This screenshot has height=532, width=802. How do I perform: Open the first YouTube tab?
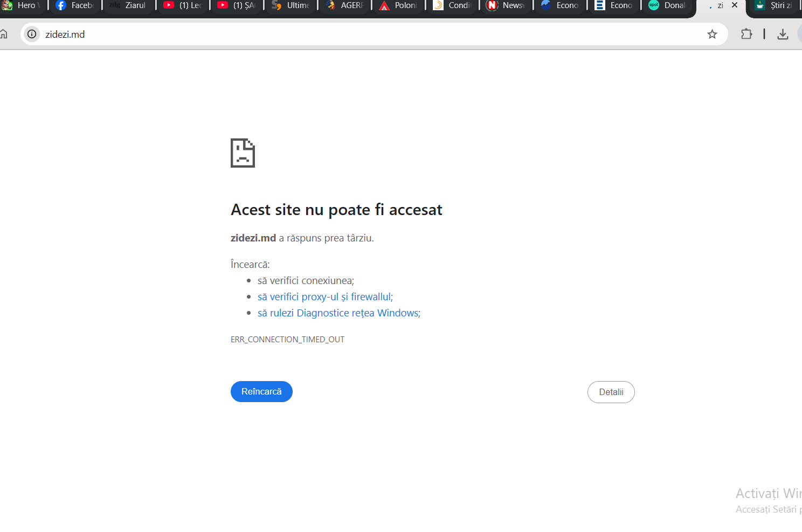183,5
